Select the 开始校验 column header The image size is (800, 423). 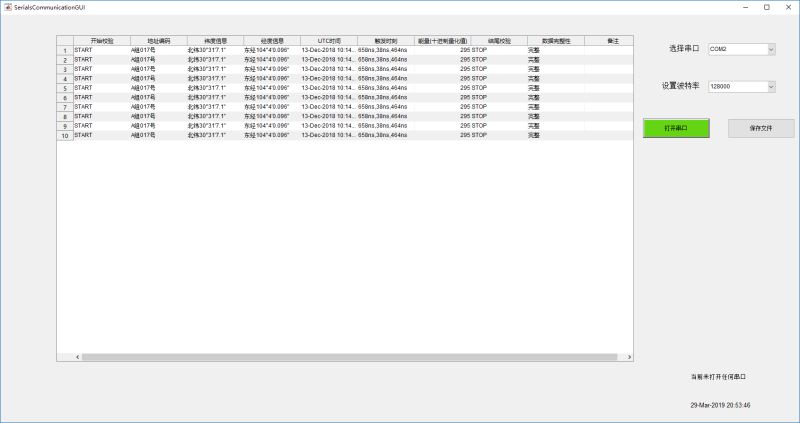point(102,41)
